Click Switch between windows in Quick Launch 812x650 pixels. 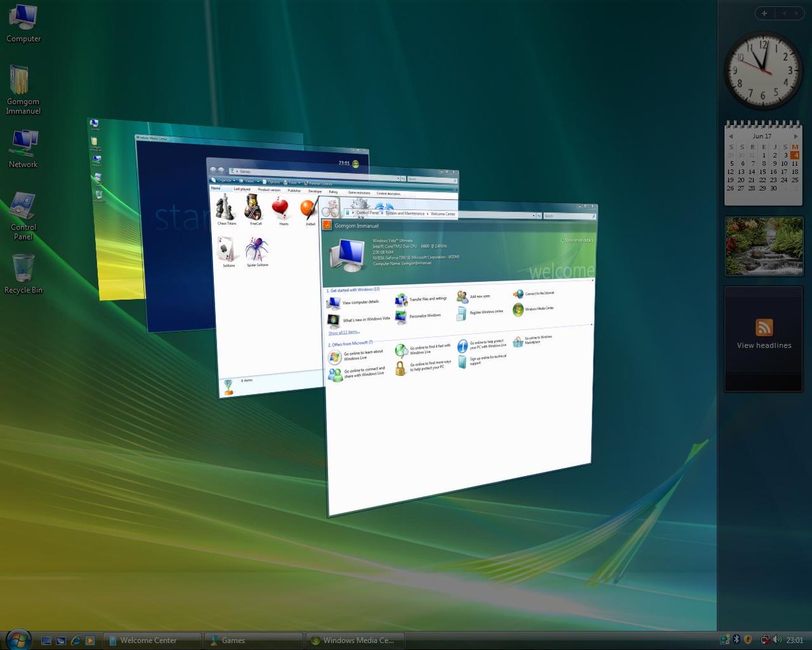[x=61, y=640]
